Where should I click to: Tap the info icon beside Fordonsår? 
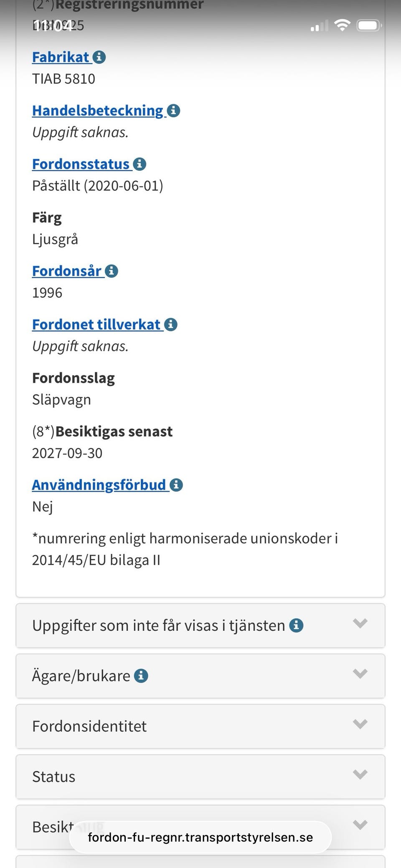[112, 271]
